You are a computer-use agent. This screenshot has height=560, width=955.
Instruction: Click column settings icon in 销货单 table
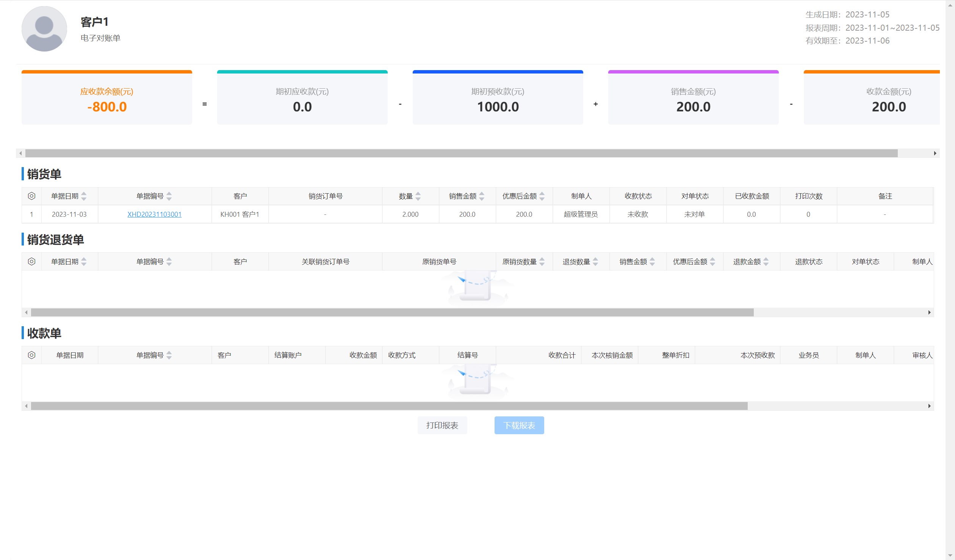[31, 196]
